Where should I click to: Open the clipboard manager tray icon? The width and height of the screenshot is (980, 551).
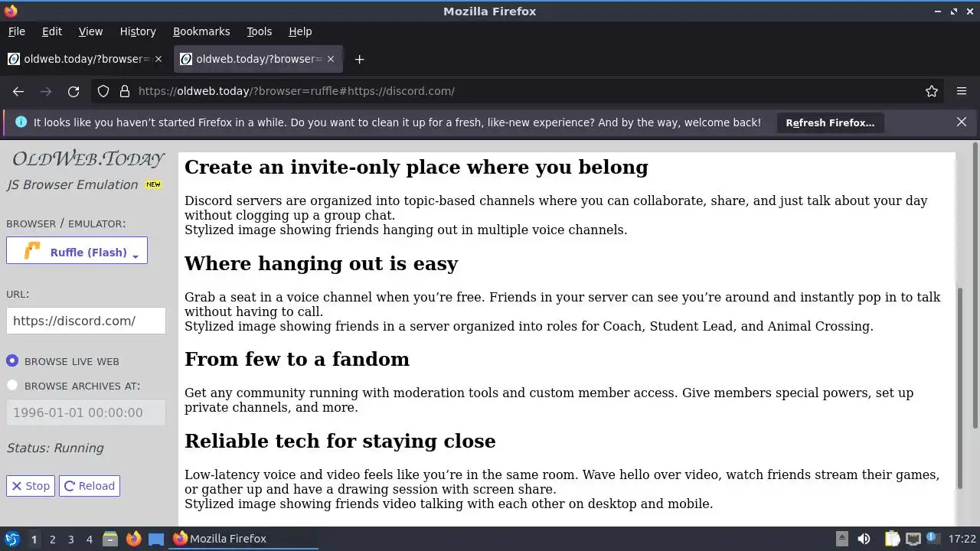click(892, 539)
